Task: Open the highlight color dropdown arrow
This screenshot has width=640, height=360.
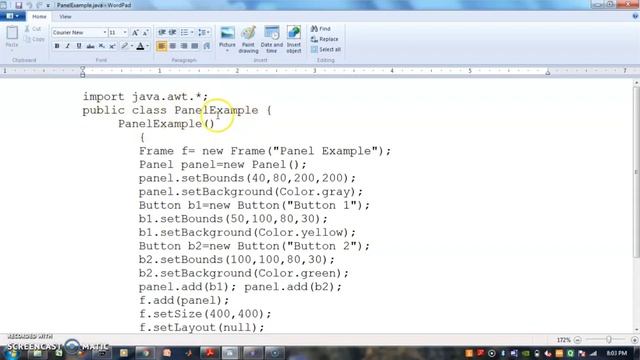Action: point(132,46)
